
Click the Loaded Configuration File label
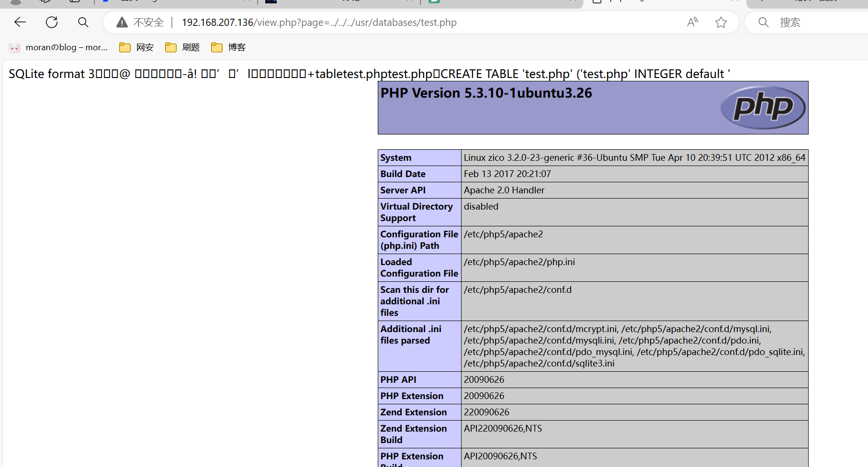pos(419,268)
